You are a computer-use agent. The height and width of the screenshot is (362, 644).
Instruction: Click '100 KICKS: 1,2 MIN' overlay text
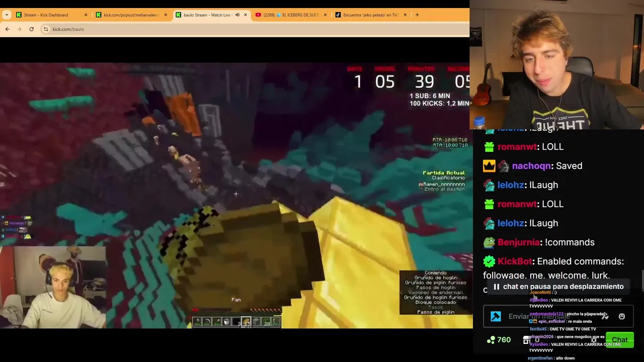click(439, 104)
